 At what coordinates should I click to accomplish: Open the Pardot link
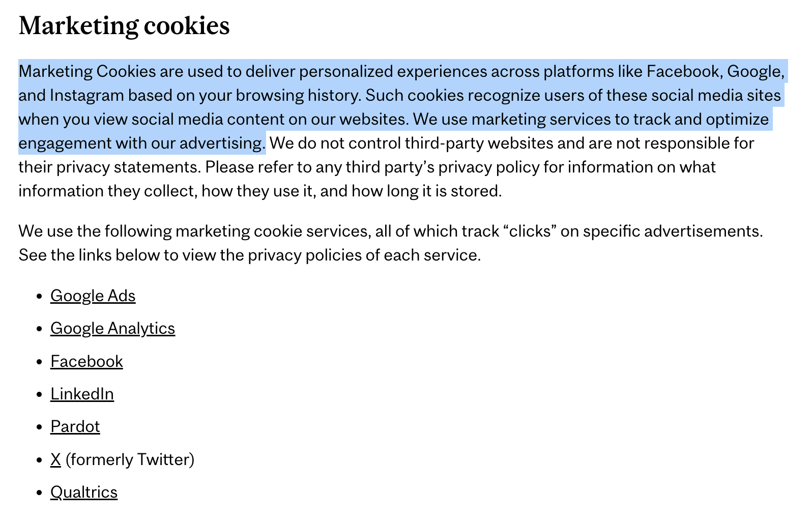pos(75,426)
